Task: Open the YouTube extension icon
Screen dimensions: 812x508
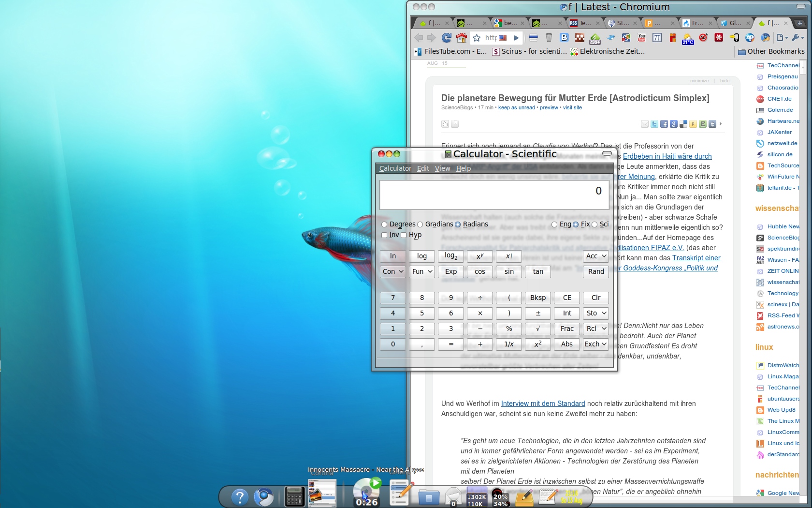Action: 641,38
